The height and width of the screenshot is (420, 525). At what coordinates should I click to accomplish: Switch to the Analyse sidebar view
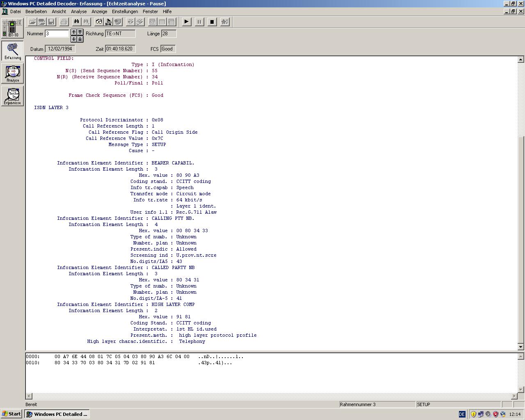tap(13, 73)
